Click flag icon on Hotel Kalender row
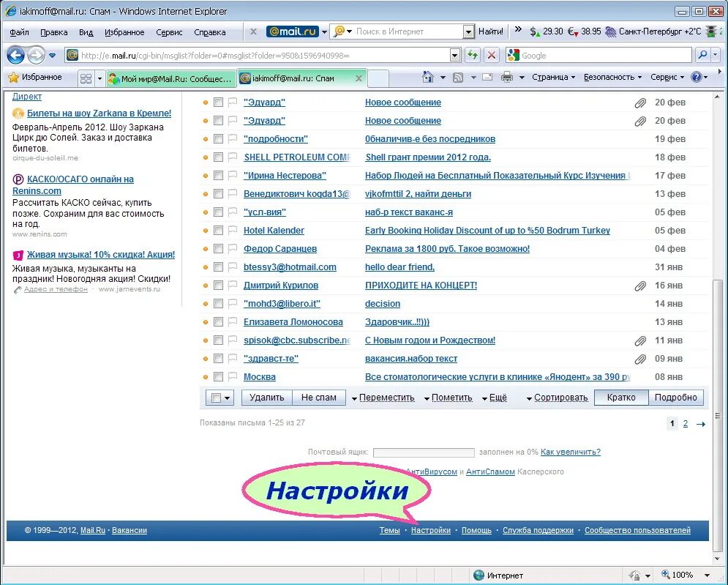The width and height of the screenshot is (728, 585). pos(233,230)
